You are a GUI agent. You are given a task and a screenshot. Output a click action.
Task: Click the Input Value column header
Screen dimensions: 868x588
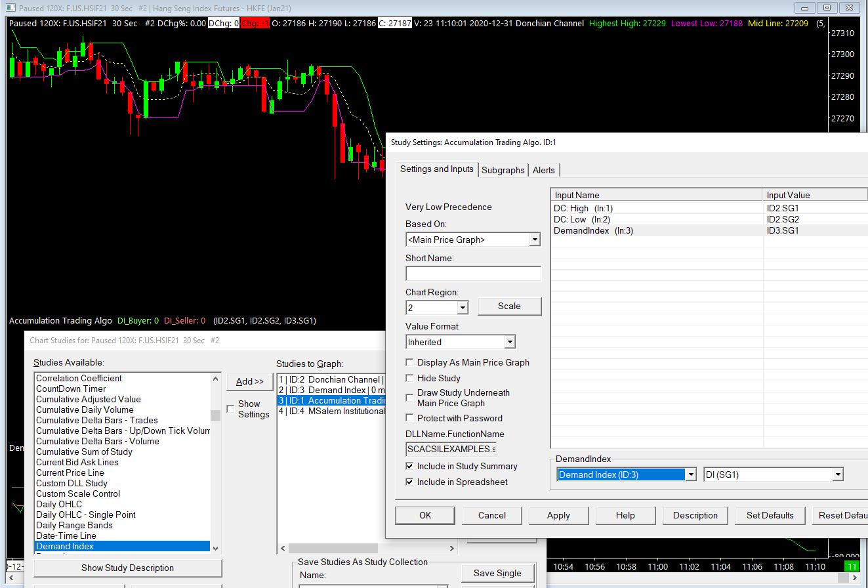point(816,195)
